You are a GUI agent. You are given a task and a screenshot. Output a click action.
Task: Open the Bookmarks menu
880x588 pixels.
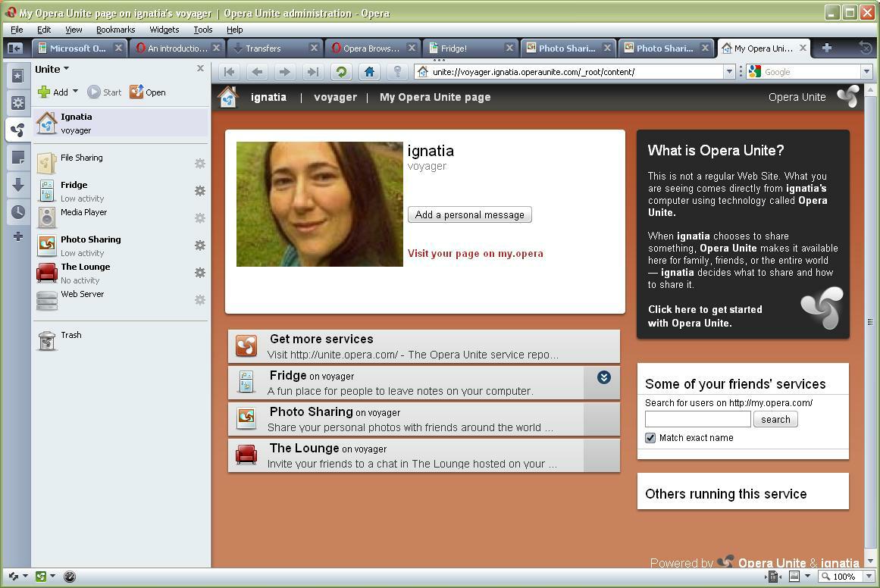click(116, 30)
